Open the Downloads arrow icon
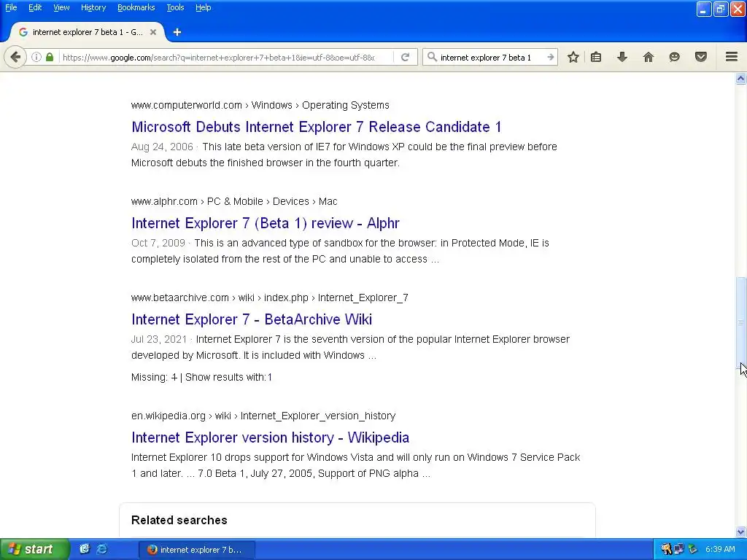The height and width of the screenshot is (560, 747). [622, 57]
